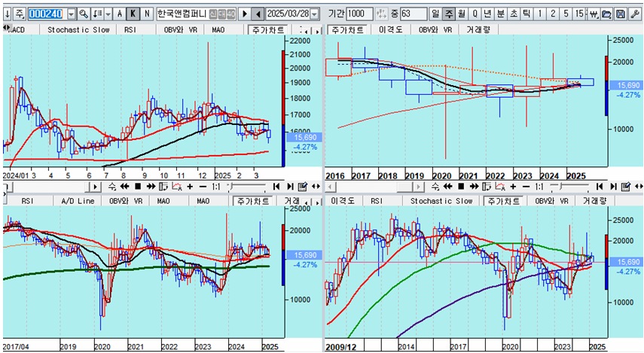Jump to last bar in left chart control bar

[x=290, y=187]
